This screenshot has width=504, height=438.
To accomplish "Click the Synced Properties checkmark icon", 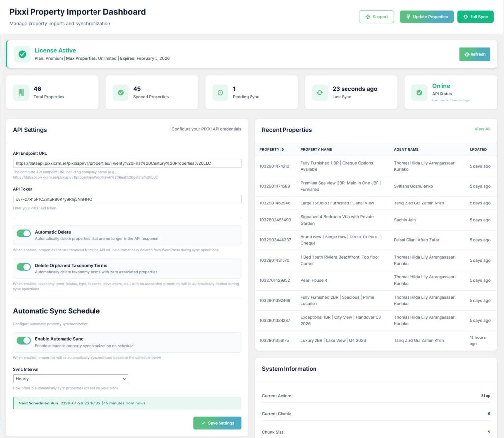I will [121, 92].
